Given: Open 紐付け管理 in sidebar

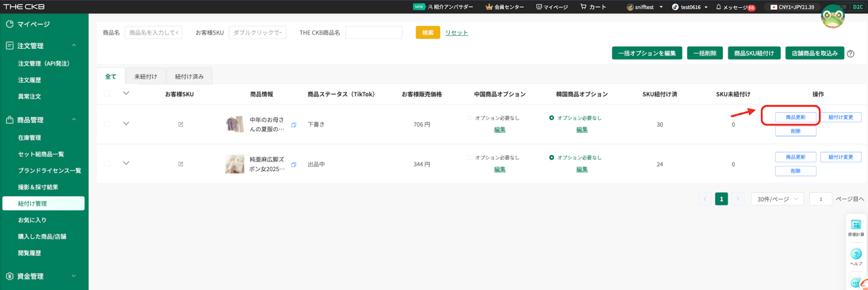Looking at the screenshot, I should [43, 204].
